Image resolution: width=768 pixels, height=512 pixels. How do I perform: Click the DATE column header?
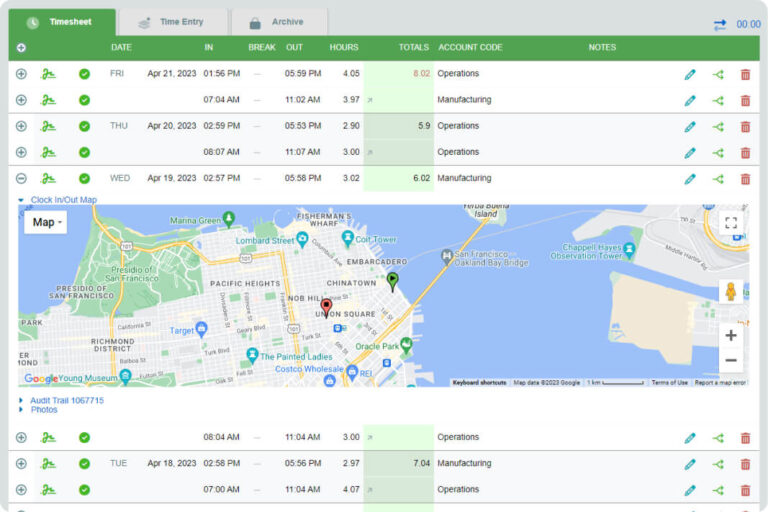[x=121, y=48]
